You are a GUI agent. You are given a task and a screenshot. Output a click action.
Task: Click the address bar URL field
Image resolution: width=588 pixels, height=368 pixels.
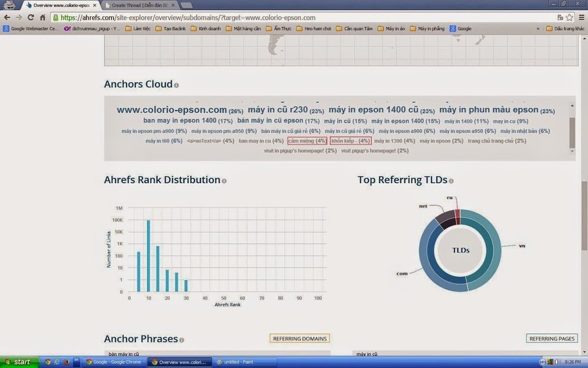[304, 18]
